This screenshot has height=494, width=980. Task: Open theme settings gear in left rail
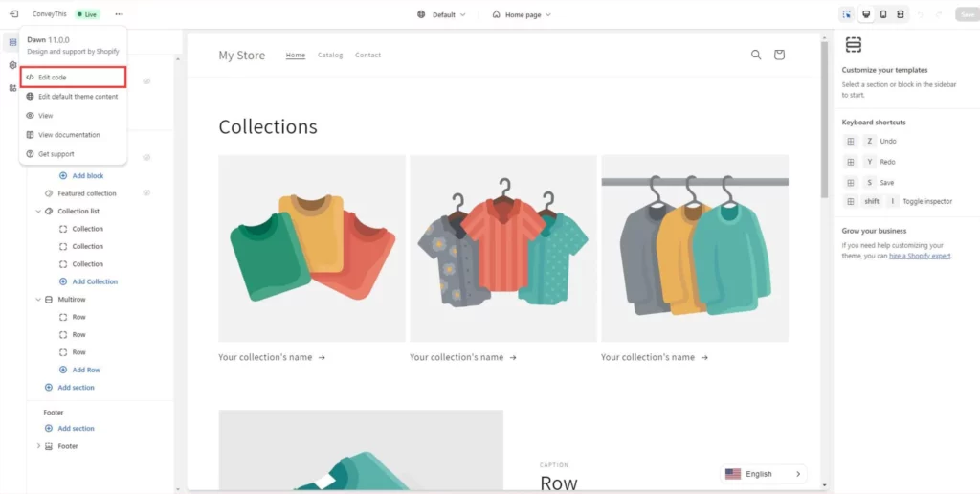[x=12, y=65]
